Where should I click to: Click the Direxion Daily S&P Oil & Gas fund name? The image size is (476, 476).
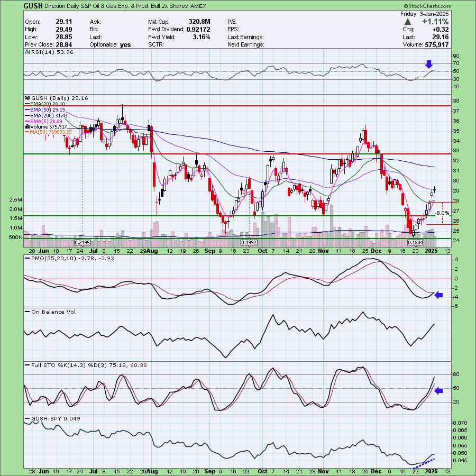(x=116, y=6)
